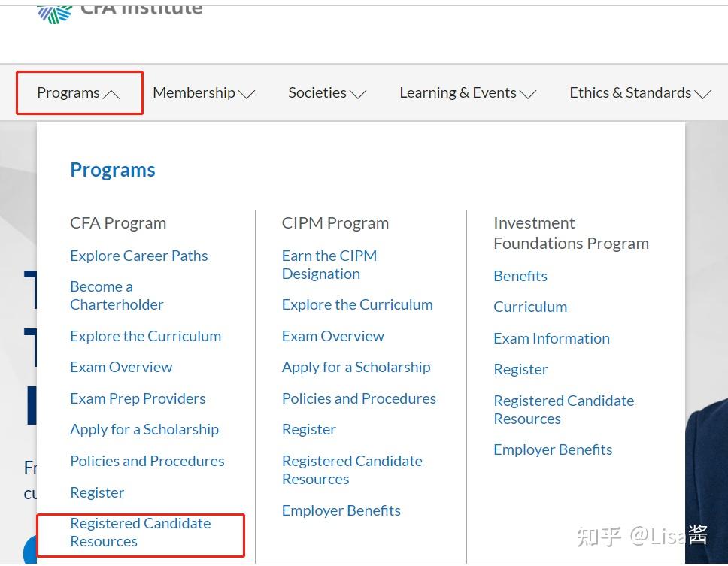
Task: Select CFA Policies and Procedures
Action: click(147, 461)
